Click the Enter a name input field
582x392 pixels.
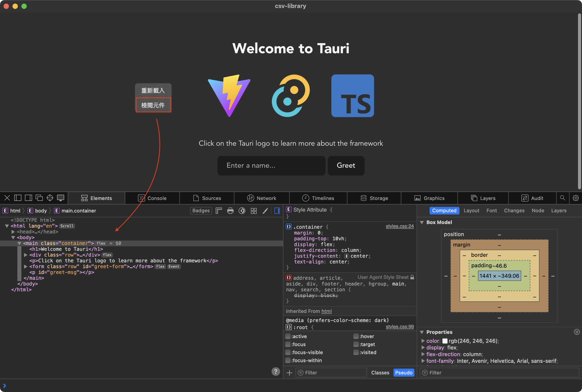[x=271, y=165]
